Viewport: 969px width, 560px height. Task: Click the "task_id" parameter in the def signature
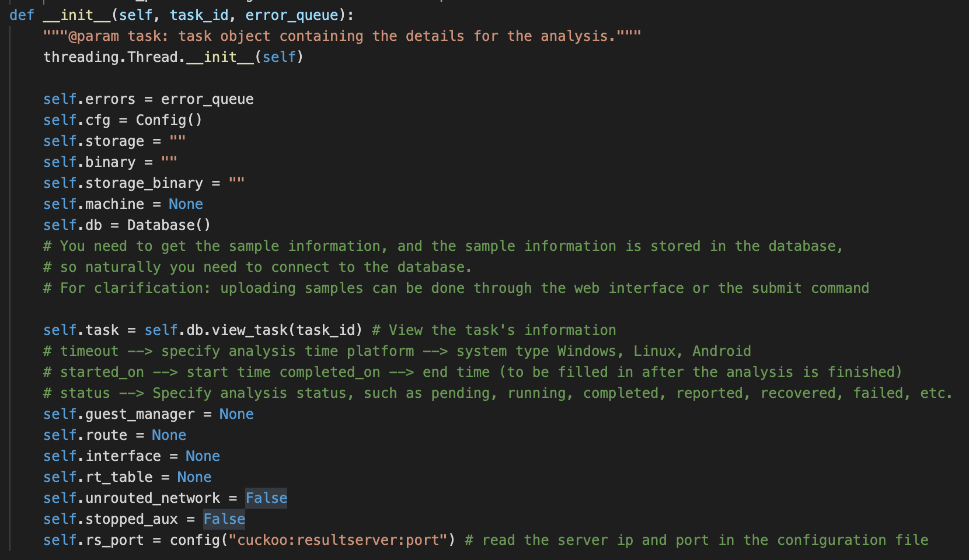pyautogui.click(x=199, y=15)
